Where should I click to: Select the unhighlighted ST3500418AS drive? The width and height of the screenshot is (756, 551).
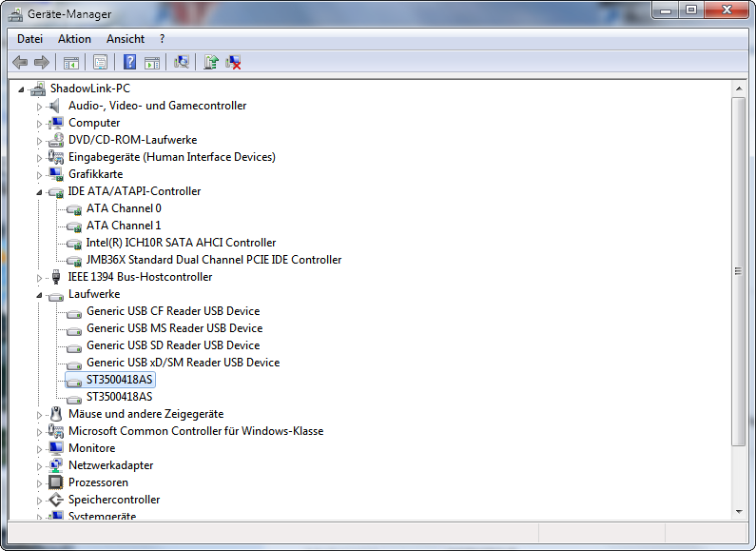tap(119, 397)
